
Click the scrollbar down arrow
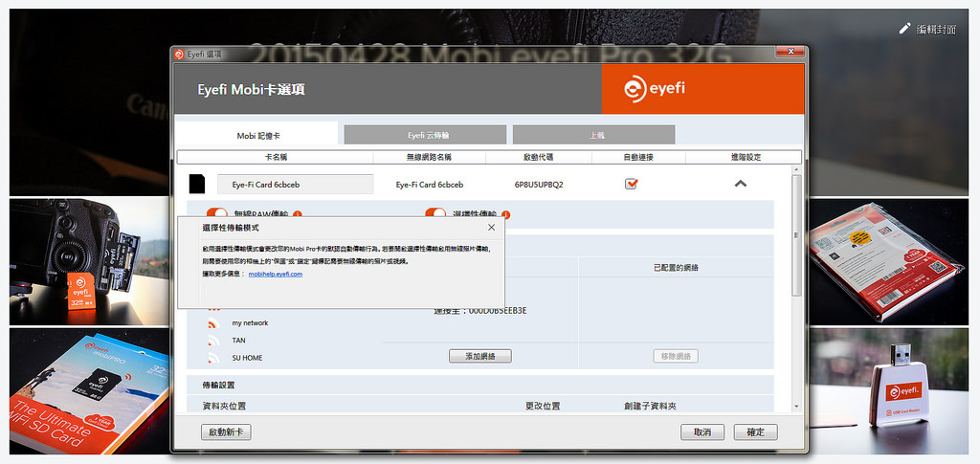click(x=796, y=406)
